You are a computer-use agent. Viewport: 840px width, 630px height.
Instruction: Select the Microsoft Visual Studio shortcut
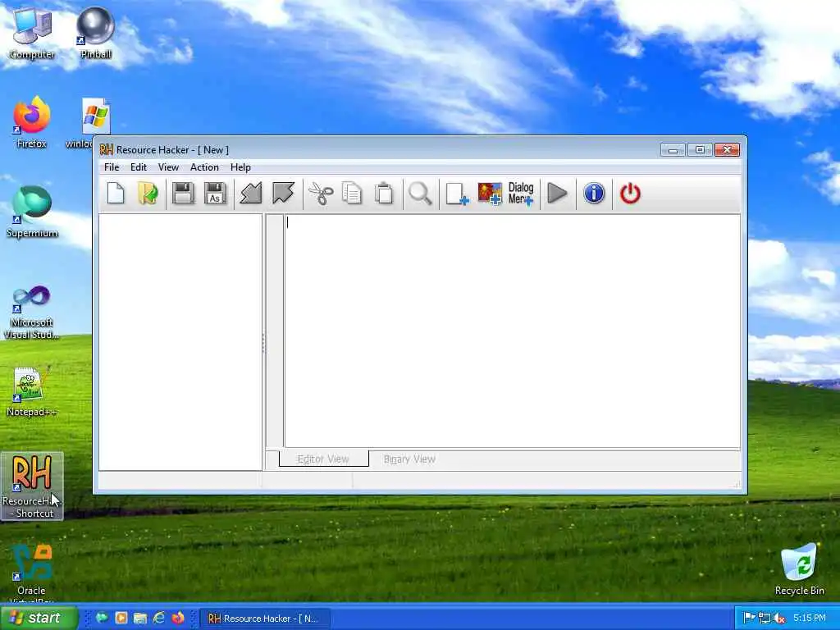pos(32,313)
